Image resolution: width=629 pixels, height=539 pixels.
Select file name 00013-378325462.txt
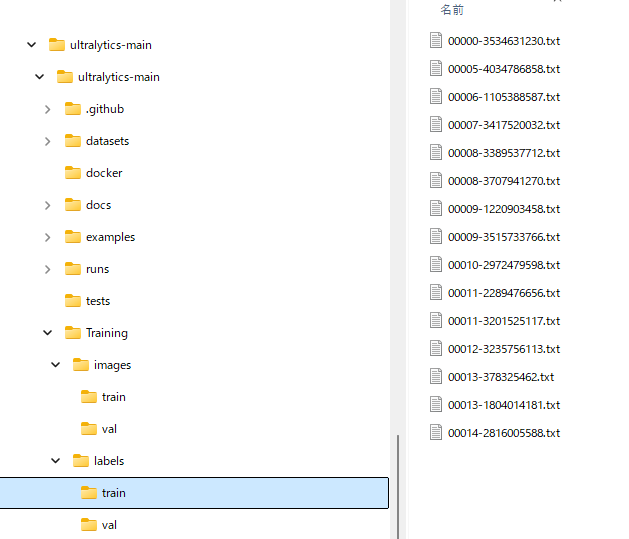[501, 377]
